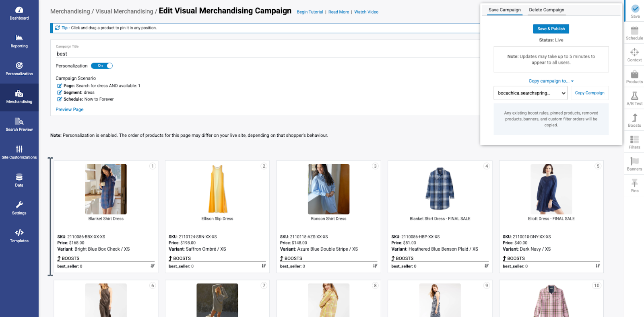Select the Ronson Shirt Dress thumbnail
Viewport: 644px width, 317px height.
click(328, 189)
